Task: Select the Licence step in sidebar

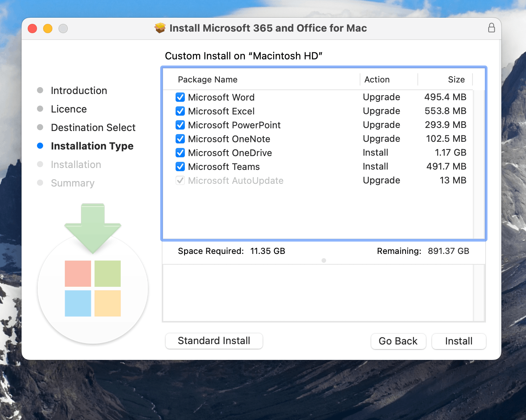Action: (x=69, y=109)
